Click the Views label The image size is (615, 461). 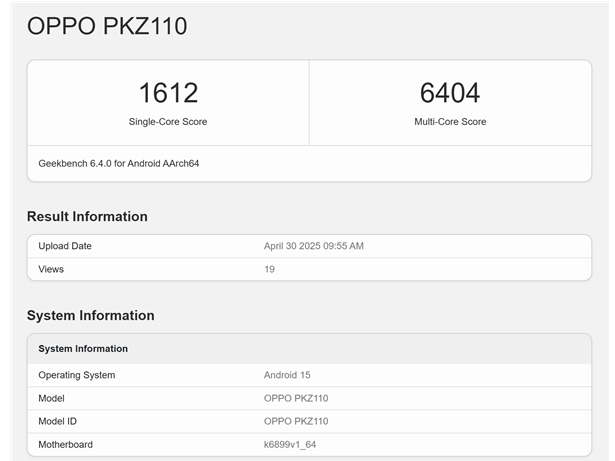[51, 269]
